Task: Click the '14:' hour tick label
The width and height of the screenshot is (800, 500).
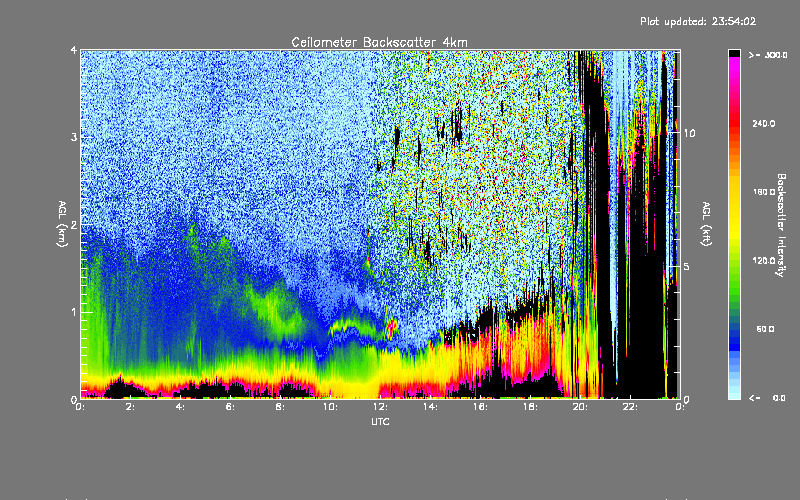Action: pyautogui.click(x=430, y=407)
